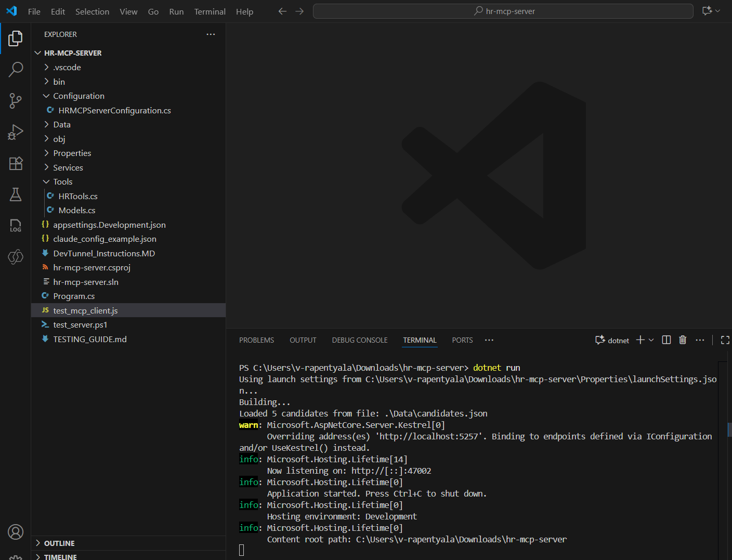Go back with the navigation arrow
The width and height of the screenshot is (732, 560).
(282, 11)
